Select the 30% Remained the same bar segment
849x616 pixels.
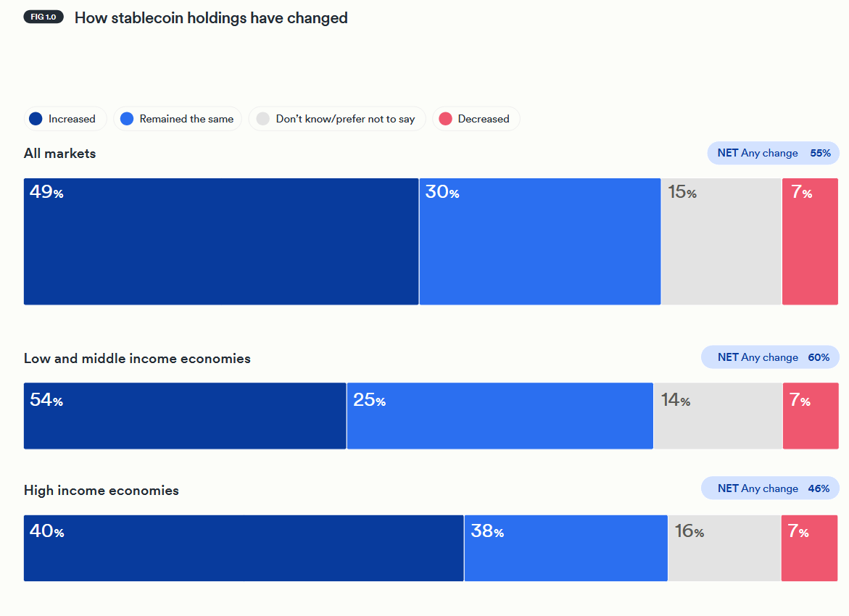539,241
